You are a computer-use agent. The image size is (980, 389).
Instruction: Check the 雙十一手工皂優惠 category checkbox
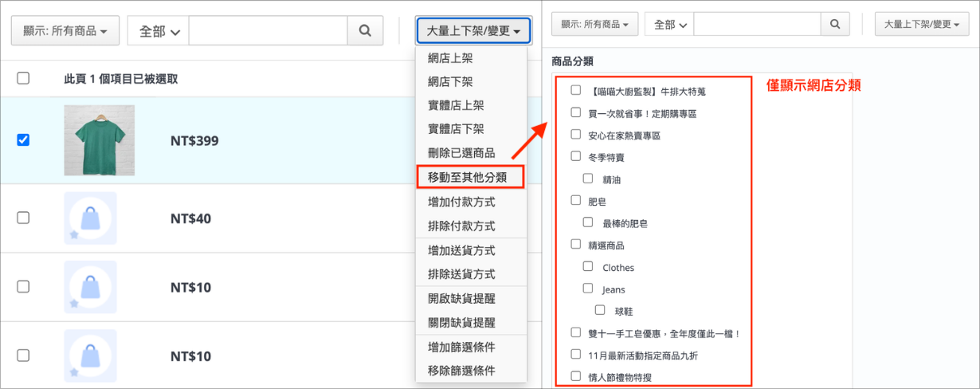pos(576,332)
